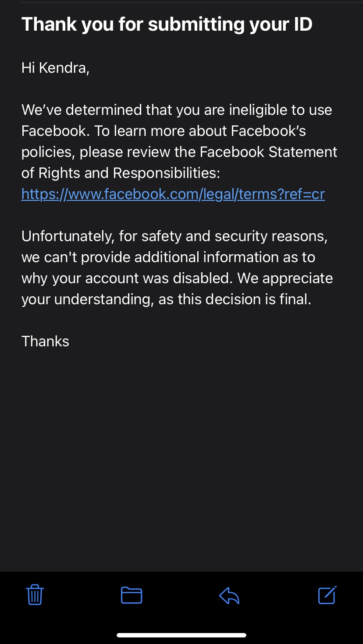Screen dimensions: 363x644
Task: Tap the greeting line 'Hi Kendra,'
Action: click(55, 68)
